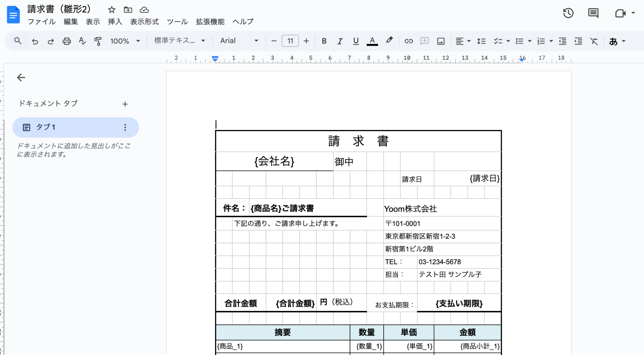This screenshot has width=644, height=355.
Task: Toggle italic formatting
Action: pos(340,41)
